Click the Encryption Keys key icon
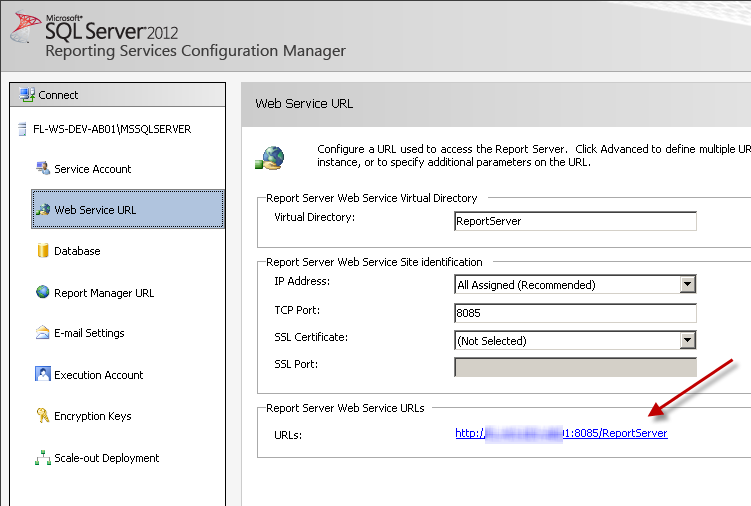 [43, 415]
